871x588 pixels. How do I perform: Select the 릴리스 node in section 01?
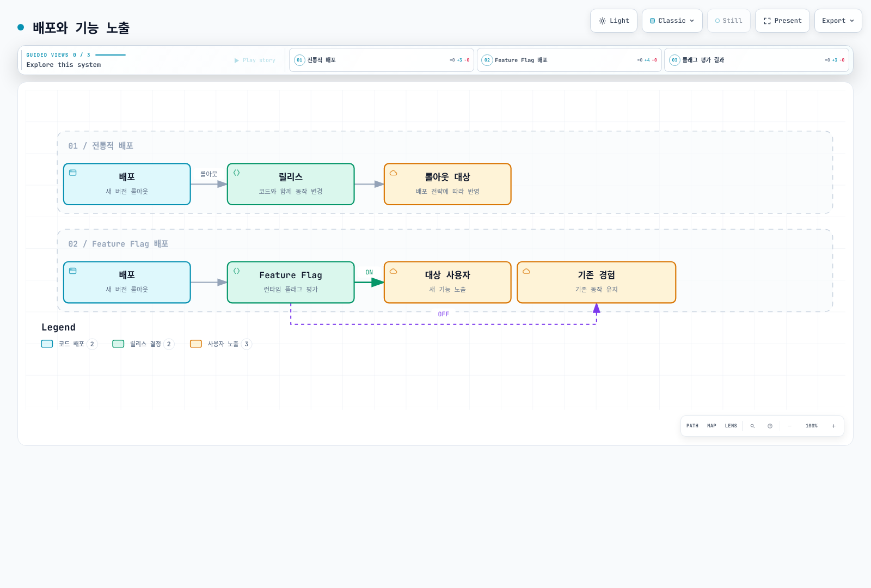tap(291, 184)
